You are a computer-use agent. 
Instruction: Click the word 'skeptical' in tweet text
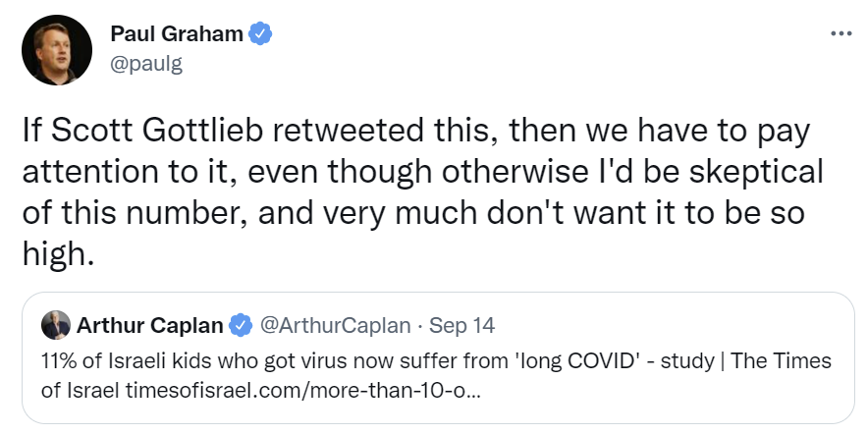(756, 172)
